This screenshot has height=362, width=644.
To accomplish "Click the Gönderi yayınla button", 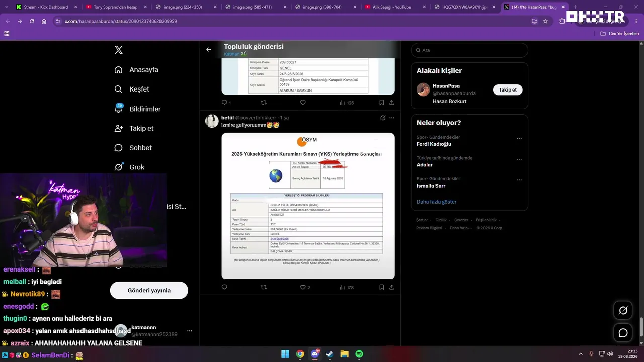I will click(x=149, y=290).
